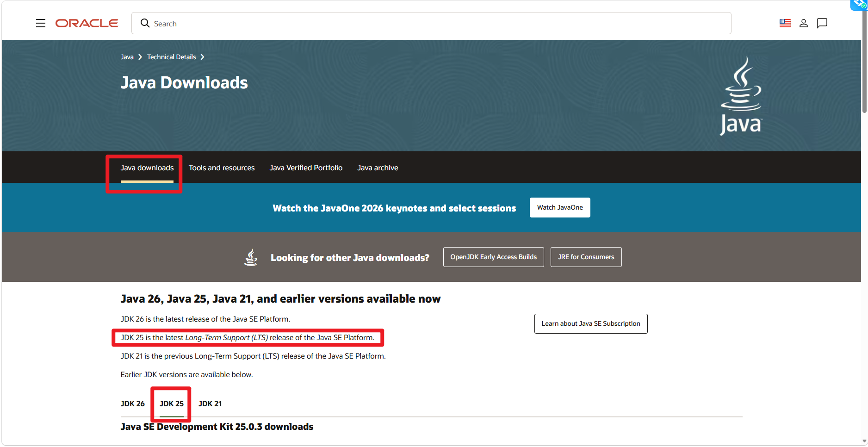Click 'JDK 26 is the latest release' text

pos(205,319)
